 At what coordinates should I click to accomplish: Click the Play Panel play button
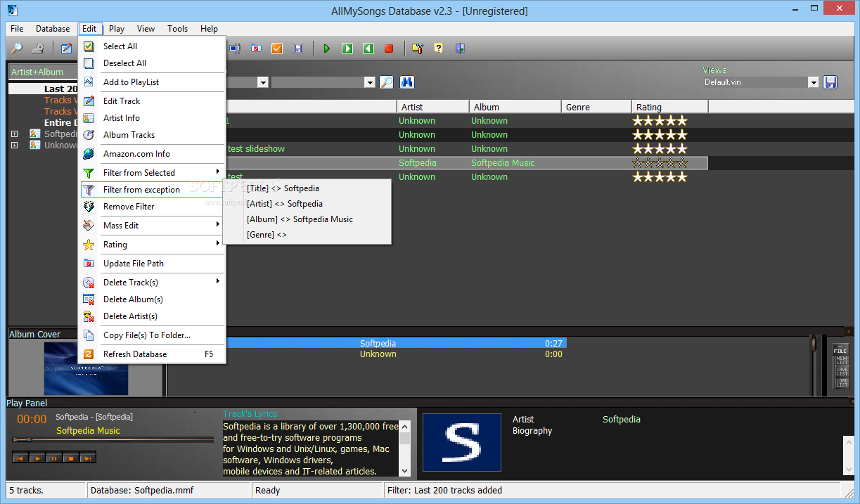(37, 458)
